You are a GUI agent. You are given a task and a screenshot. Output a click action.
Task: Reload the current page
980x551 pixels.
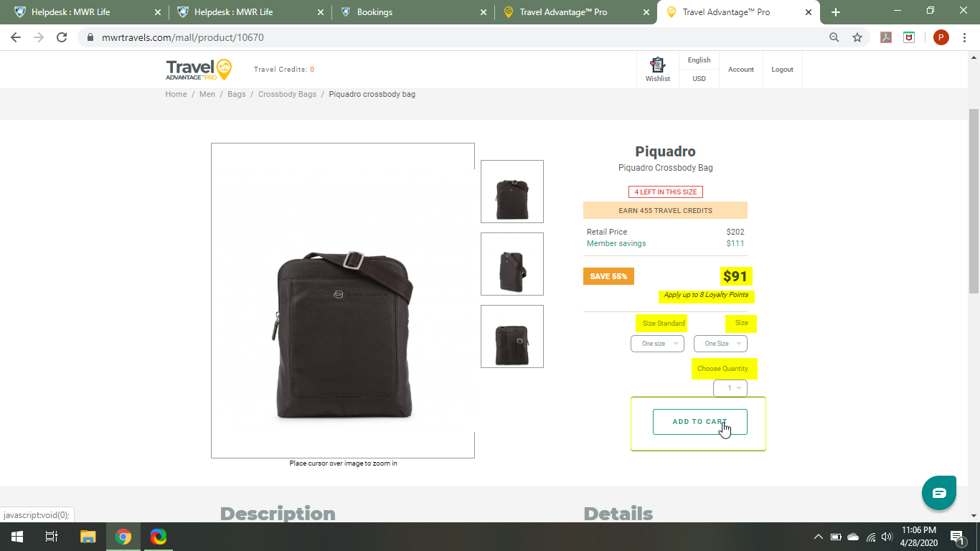point(62,37)
